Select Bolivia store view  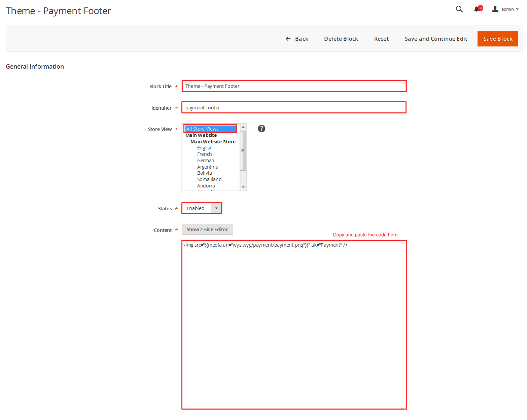204,173
